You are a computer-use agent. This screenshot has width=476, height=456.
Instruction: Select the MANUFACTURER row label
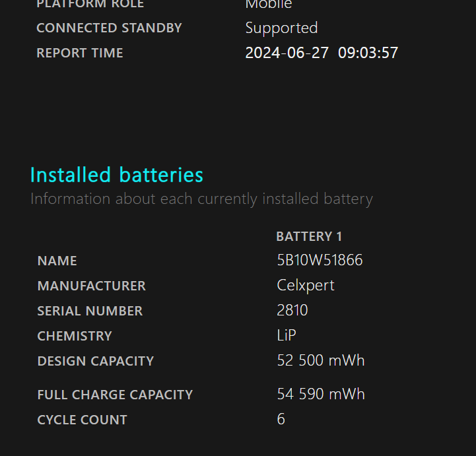[92, 286]
